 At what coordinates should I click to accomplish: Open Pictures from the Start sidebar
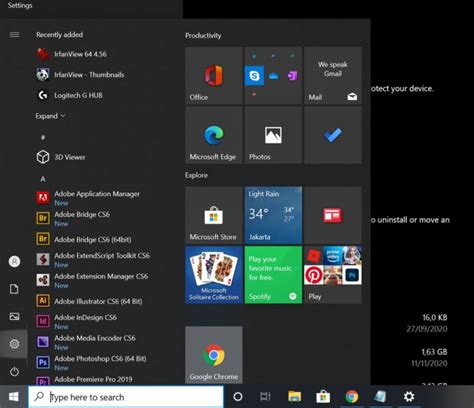[x=14, y=316]
